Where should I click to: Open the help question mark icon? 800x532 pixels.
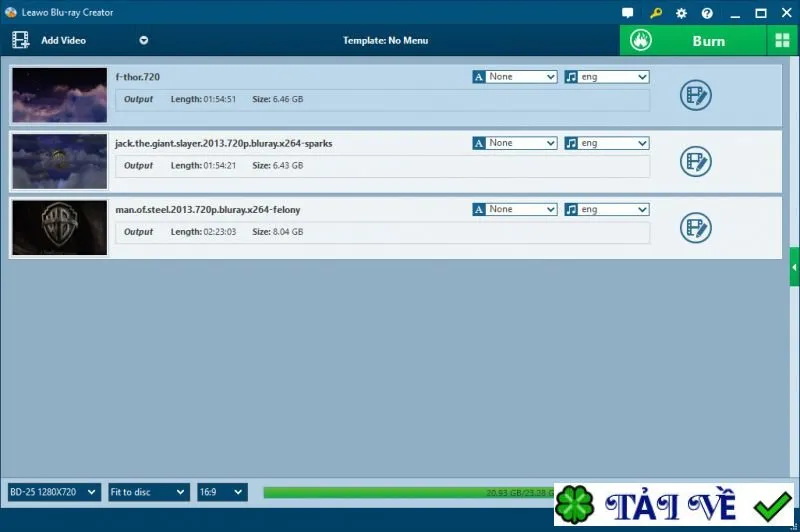tap(707, 13)
